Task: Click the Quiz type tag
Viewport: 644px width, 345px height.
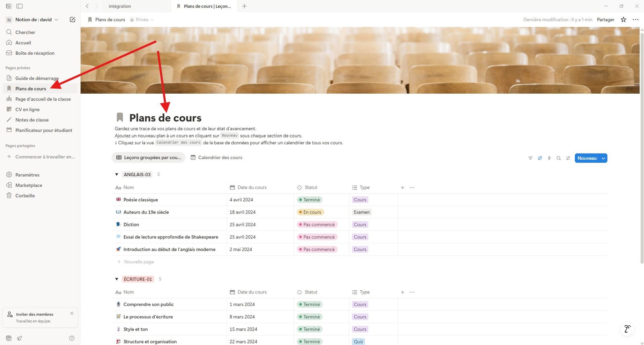Action: tap(358, 342)
